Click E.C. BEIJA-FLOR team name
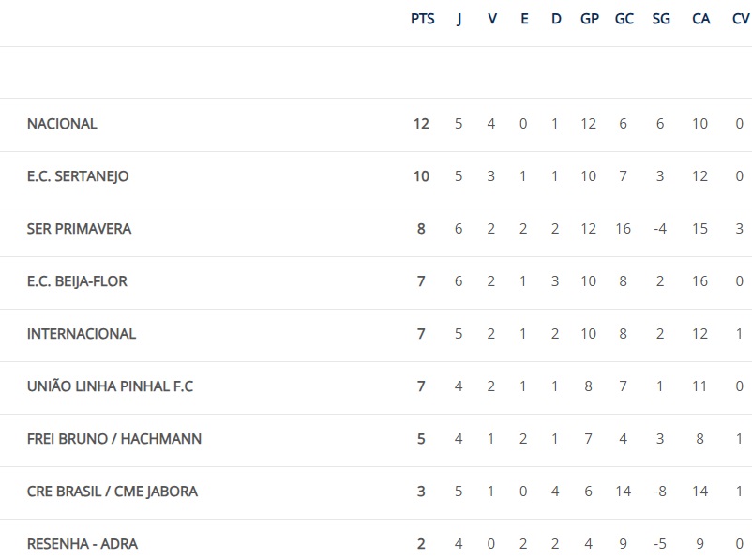The image size is (752, 560). tap(77, 281)
